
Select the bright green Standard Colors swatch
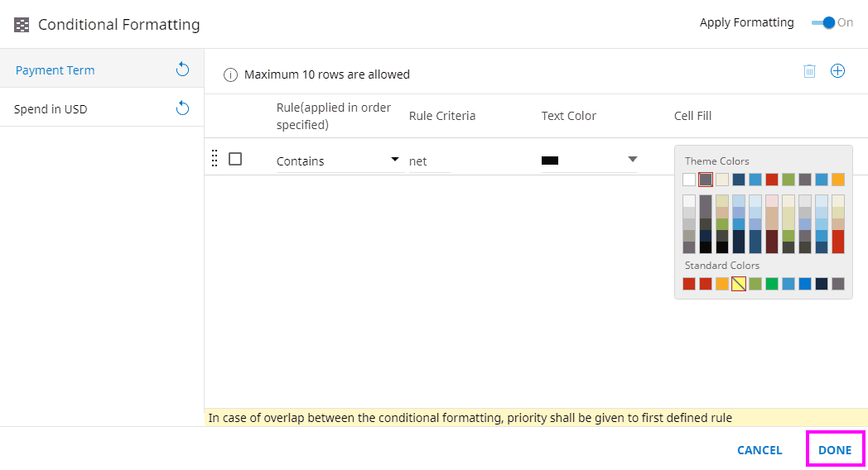pos(772,284)
